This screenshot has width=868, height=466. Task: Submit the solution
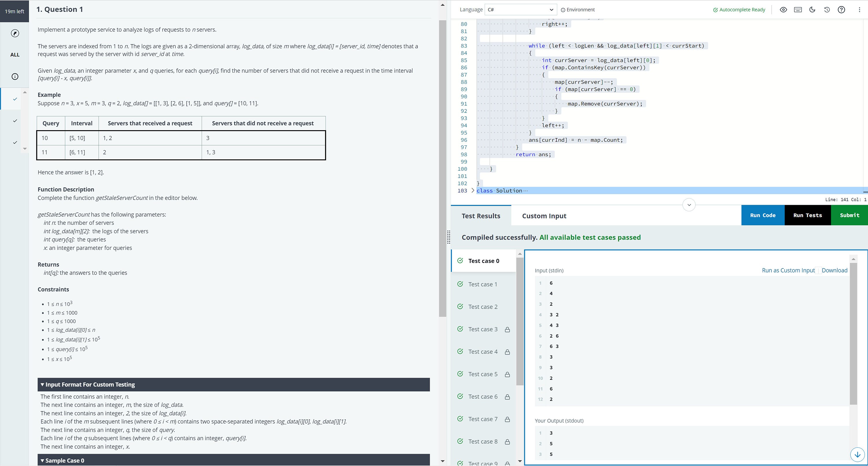tap(849, 215)
